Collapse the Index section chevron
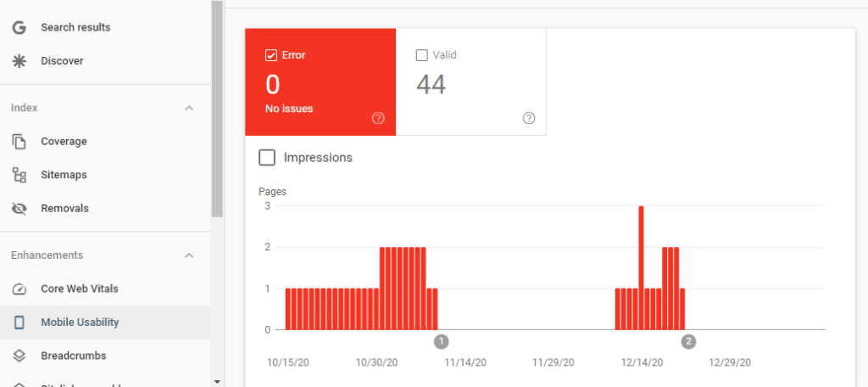 189,108
